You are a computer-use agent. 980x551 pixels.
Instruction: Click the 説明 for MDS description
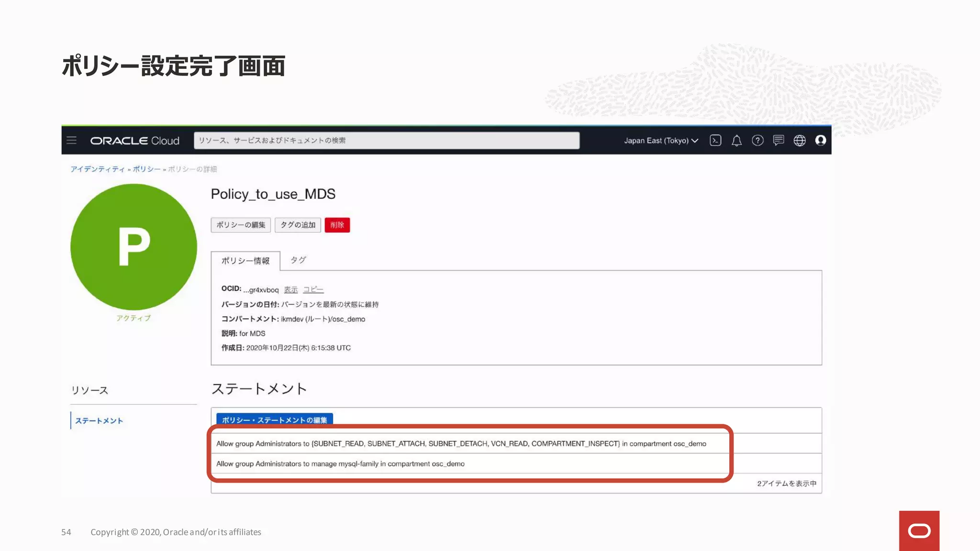pyautogui.click(x=252, y=333)
